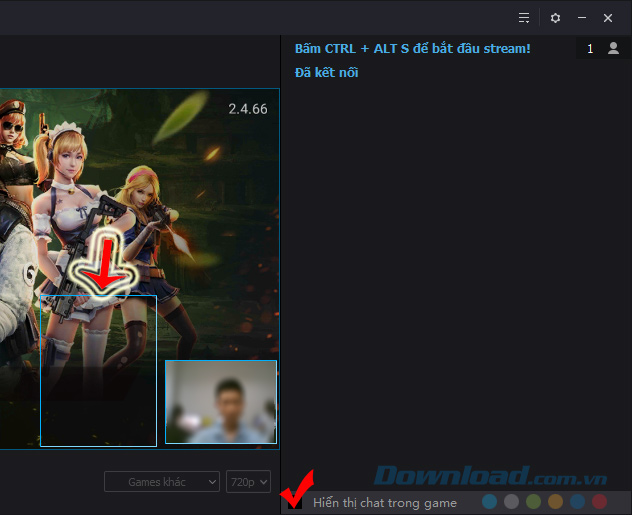Click the Đã kết nối status message

326,73
